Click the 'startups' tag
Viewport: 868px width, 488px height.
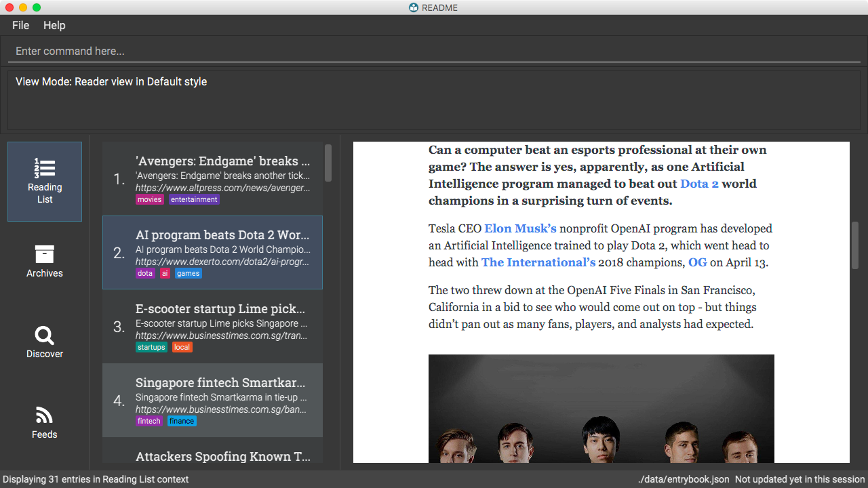tap(151, 347)
